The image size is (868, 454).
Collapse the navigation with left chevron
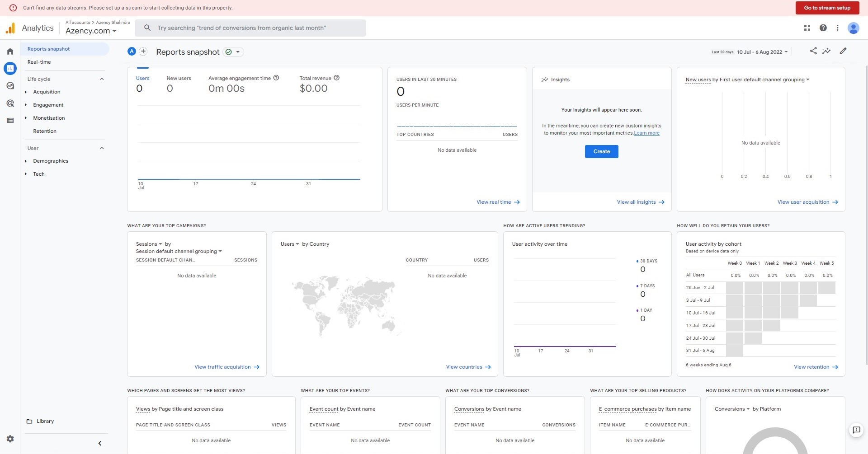pyautogui.click(x=100, y=443)
